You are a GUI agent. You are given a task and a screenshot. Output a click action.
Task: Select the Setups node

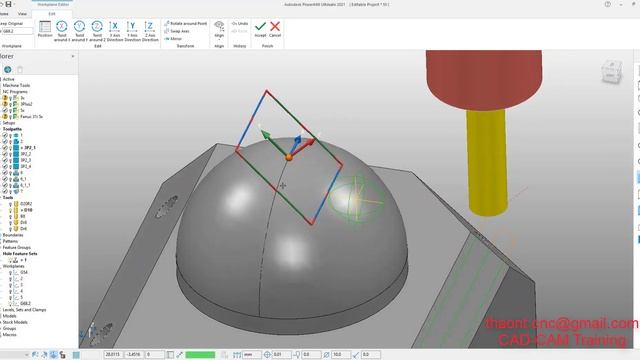coord(9,123)
